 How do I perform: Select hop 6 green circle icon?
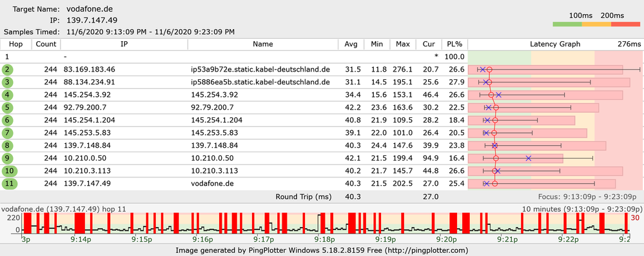coord(7,121)
